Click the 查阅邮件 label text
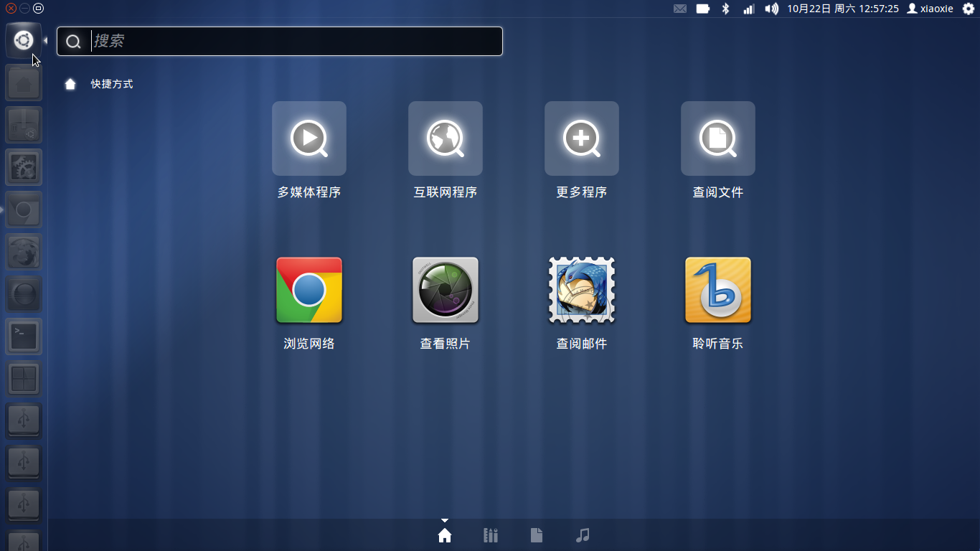The width and height of the screenshot is (980, 551). coord(582,344)
